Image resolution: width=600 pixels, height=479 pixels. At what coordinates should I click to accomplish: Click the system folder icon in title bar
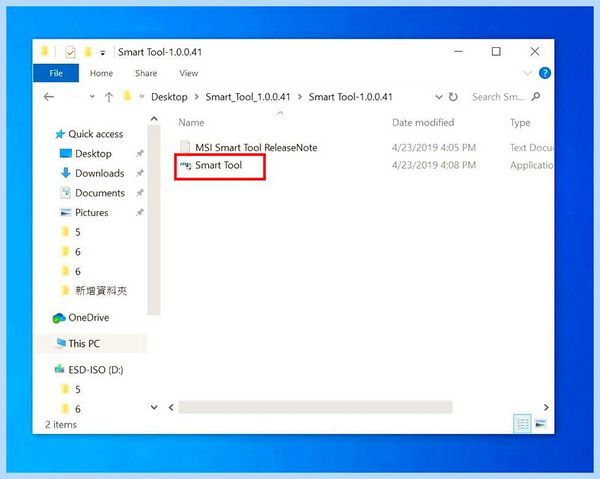45,51
